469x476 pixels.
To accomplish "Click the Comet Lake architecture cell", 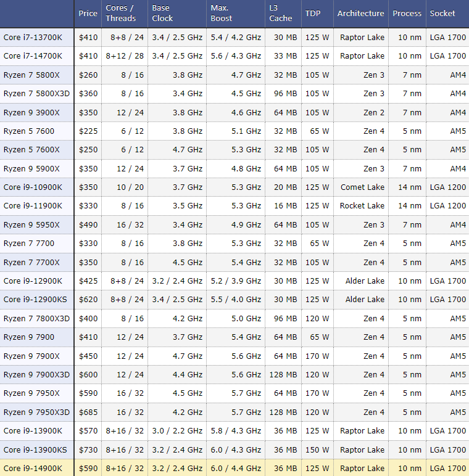I will coord(362,187).
